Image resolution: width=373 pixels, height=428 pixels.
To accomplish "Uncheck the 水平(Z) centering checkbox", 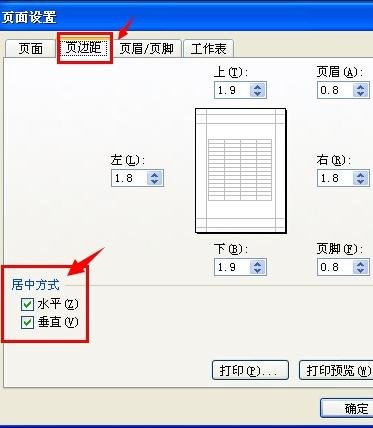I will (x=27, y=304).
